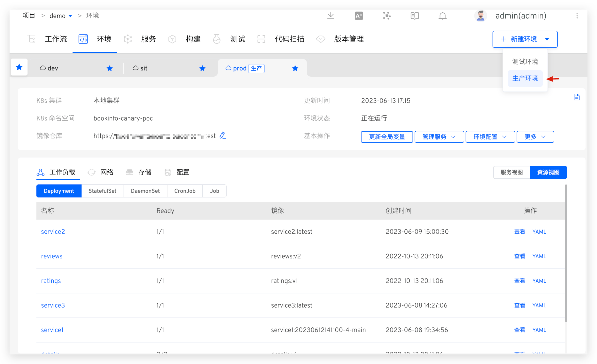Click the admin user avatar
The image size is (597, 364).
click(480, 16)
